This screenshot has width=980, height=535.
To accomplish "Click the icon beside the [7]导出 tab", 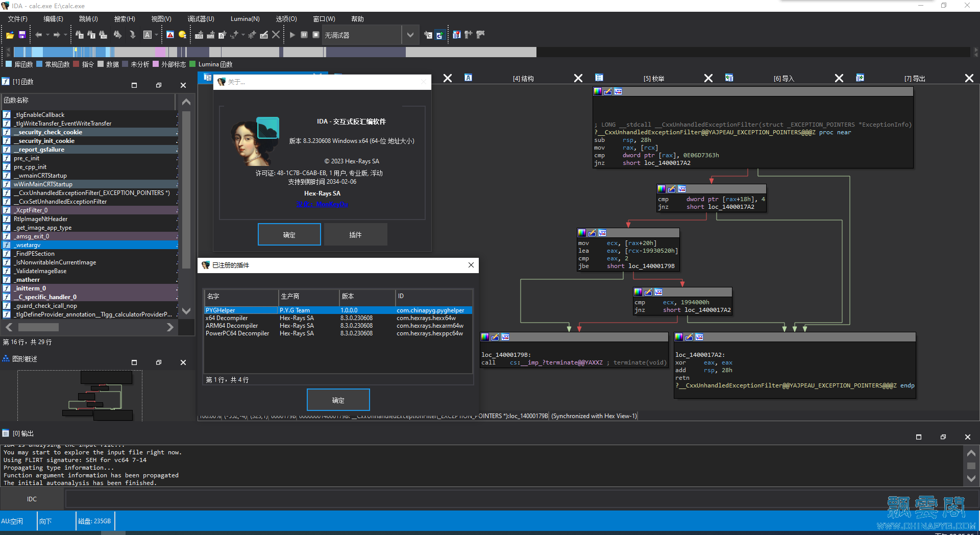I will coord(860,78).
